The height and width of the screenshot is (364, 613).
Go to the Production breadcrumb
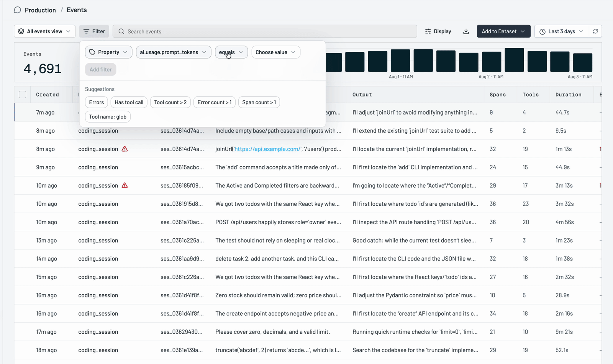(x=40, y=10)
